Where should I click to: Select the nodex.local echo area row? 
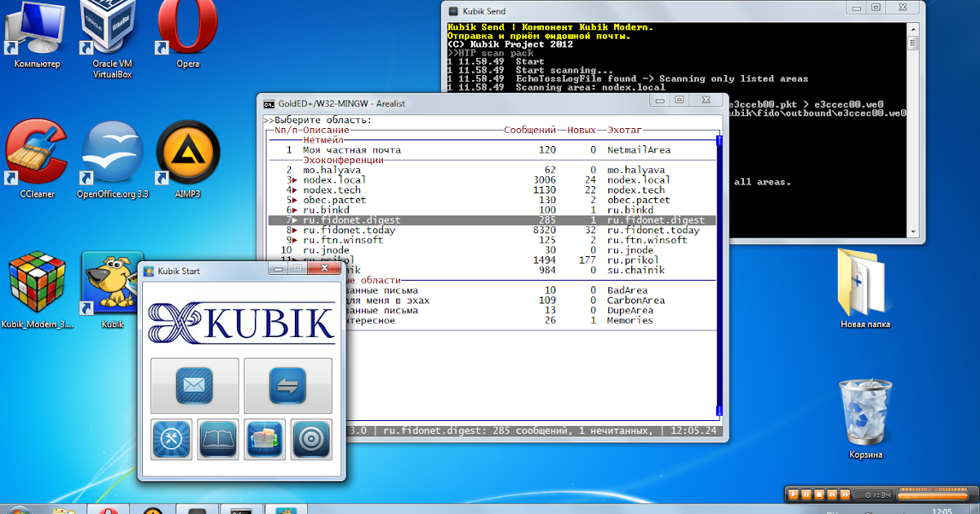point(492,179)
